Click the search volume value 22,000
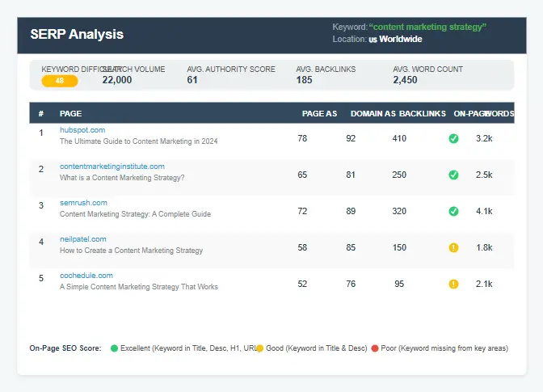Viewport: 543px width, 392px height. 116,80
